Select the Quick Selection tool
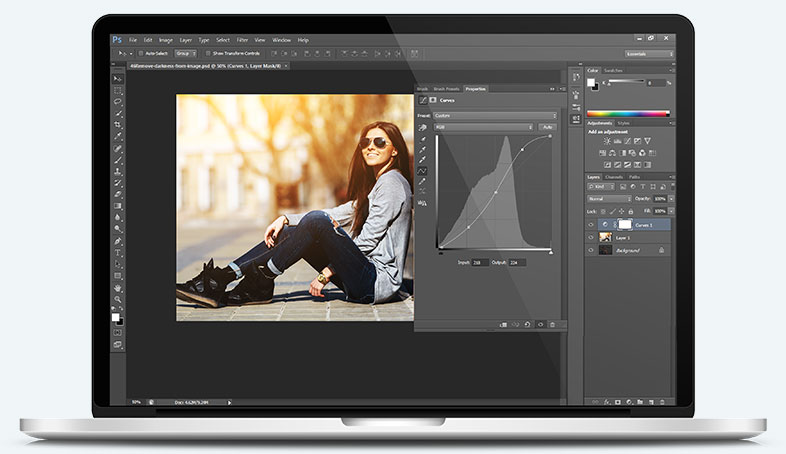 (x=118, y=113)
